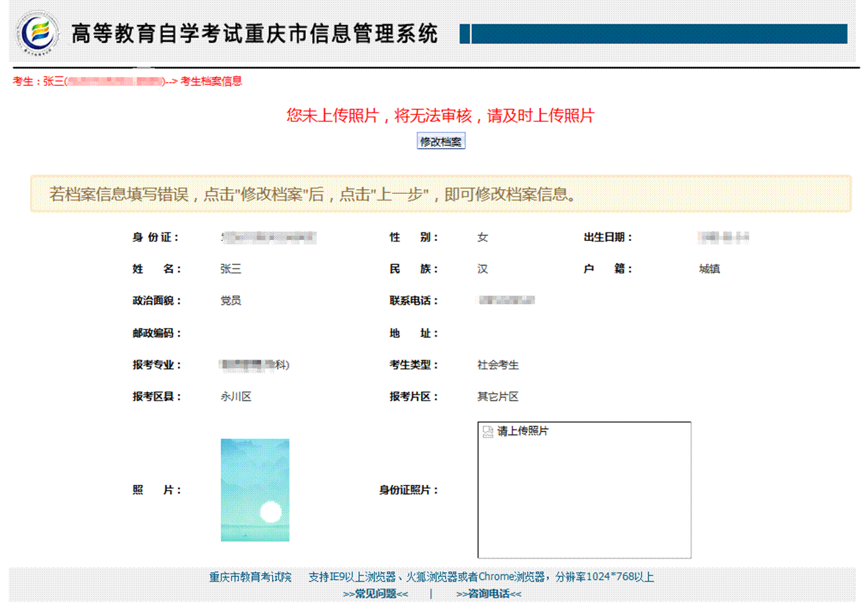Click the 政治面貌 value 党员
Viewport: 868px width, 611px height.
point(230,301)
